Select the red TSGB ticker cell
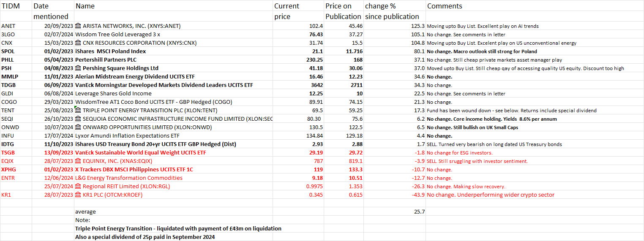The image size is (644, 241). click(x=16, y=153)
